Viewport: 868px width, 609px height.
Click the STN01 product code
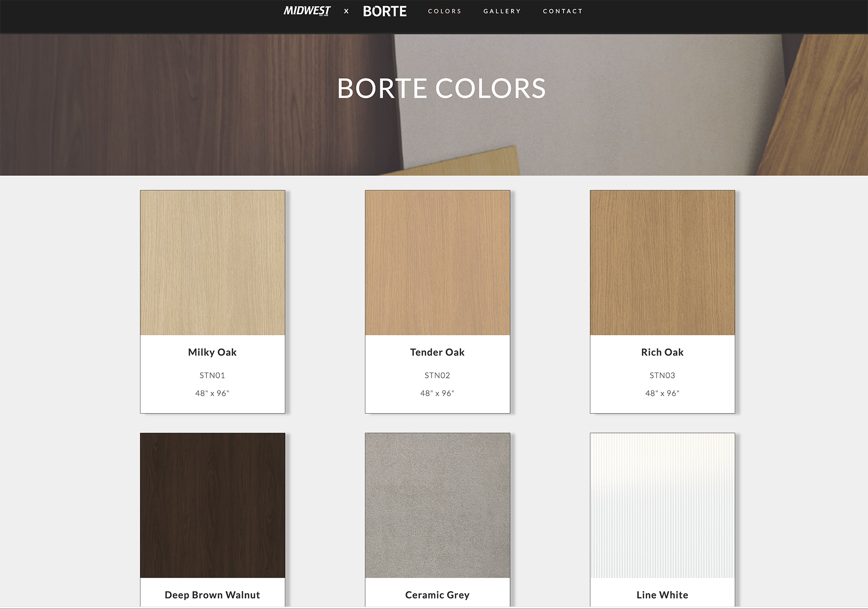(x=212, y=375)
